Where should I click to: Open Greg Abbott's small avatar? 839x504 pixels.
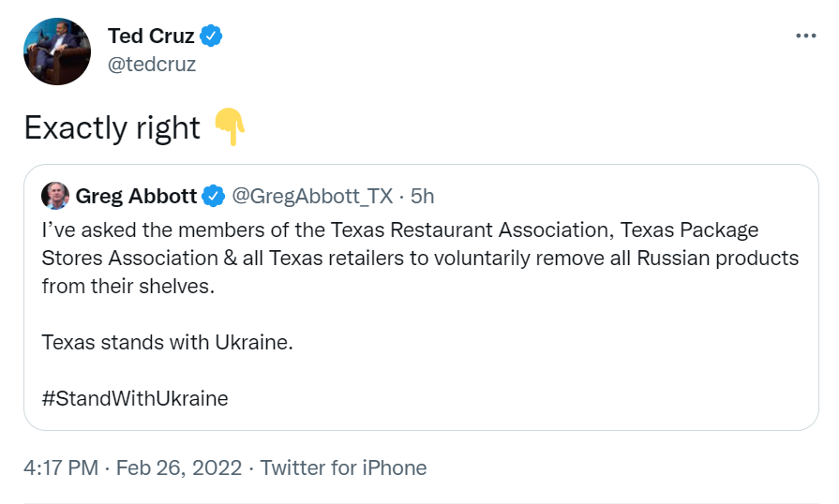point(55,196)
